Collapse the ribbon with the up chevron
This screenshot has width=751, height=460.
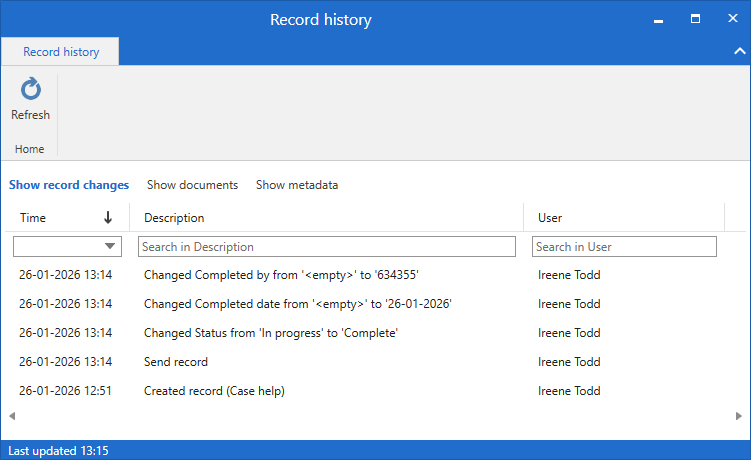tap(740, 51)
